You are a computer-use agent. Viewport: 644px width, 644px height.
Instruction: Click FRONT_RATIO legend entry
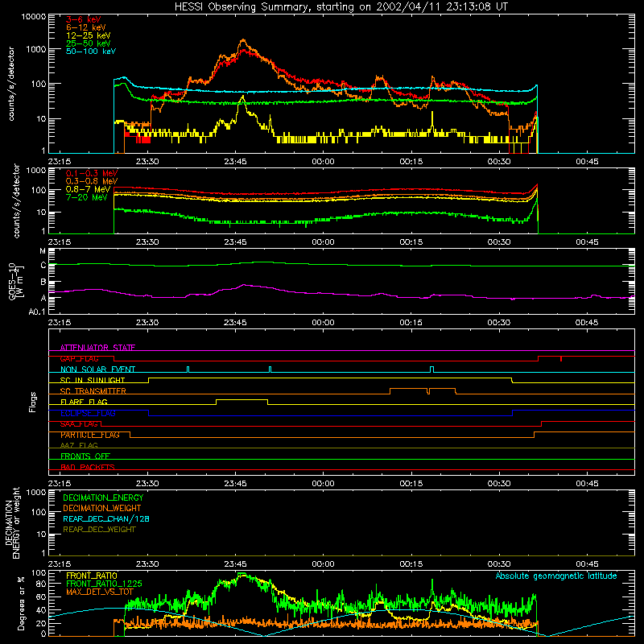click(x=92, y=576)
